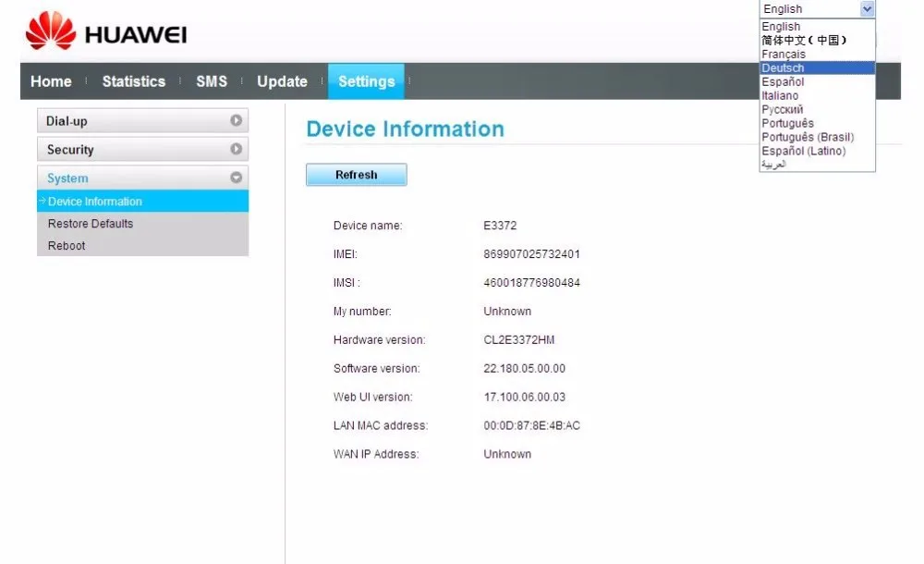Click the Device name label
The width and height of the screenshot is (924, 564).
[x=368, y=226]
